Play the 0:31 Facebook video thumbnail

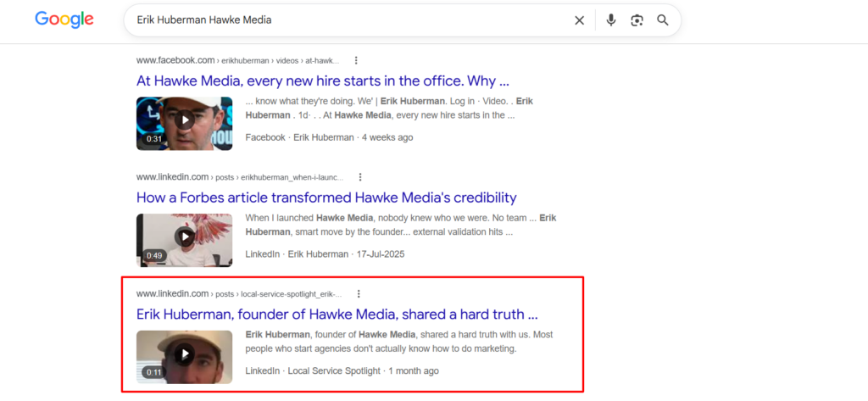(x=184, y=124)
